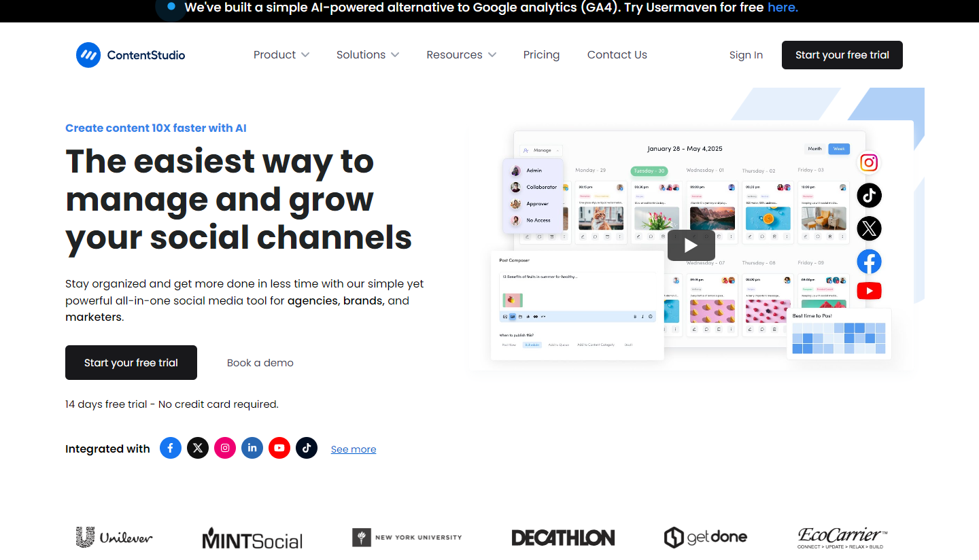Click the 'January 28 - May 4,2025' date range
The height and width of the screenshot is (560, 979).
[x=685, y=149]
